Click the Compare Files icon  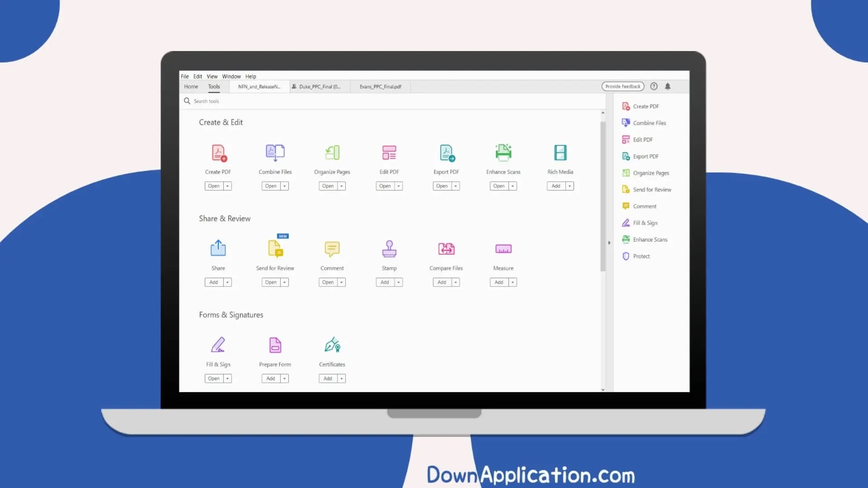446,249
